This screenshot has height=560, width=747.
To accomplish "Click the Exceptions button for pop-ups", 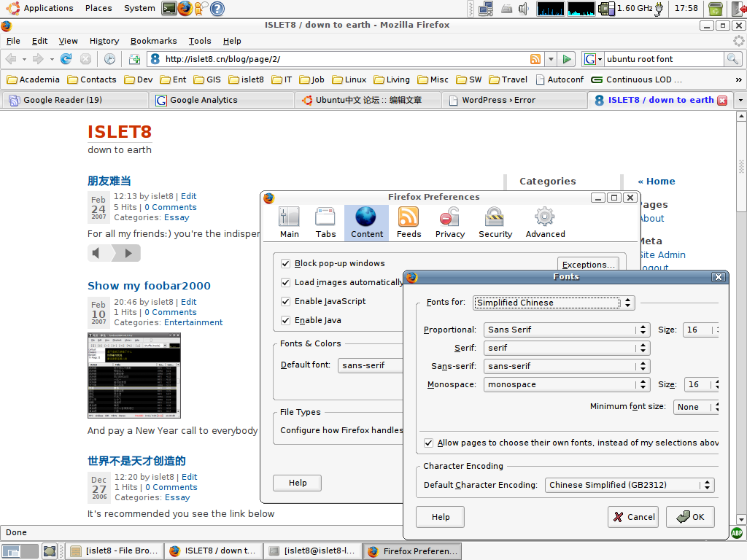I will coord(589,264).
